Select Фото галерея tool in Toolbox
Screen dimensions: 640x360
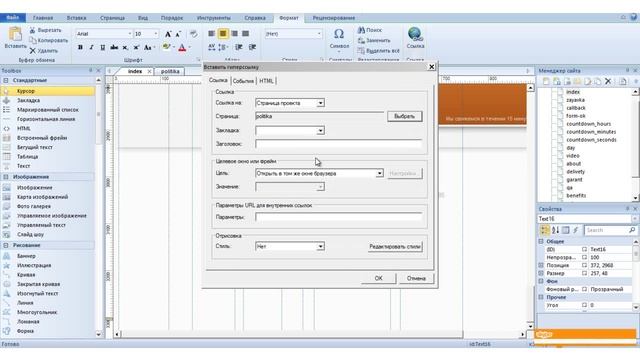pyautogui.click(x=33, y=207)
